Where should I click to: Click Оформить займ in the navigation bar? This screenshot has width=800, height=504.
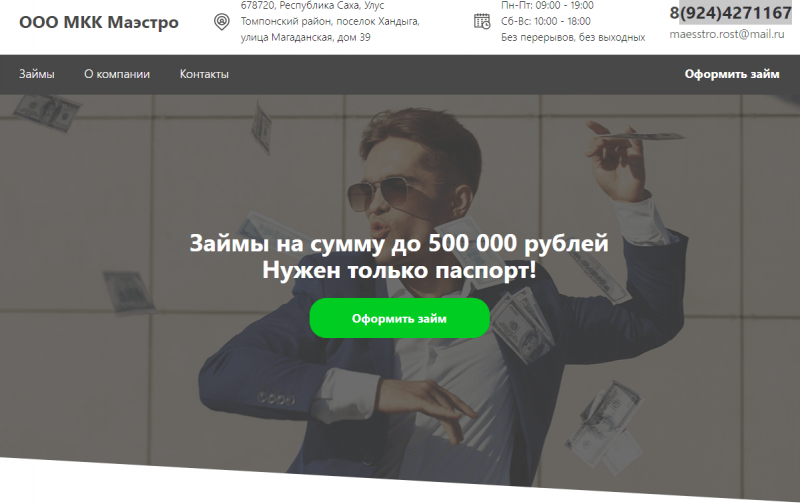click(732, 74)
